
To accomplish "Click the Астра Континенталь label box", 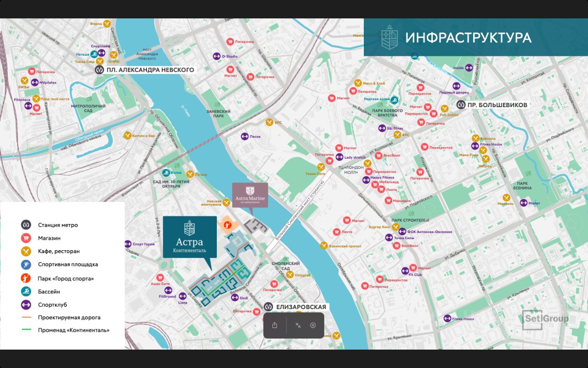I will [190, 237].
